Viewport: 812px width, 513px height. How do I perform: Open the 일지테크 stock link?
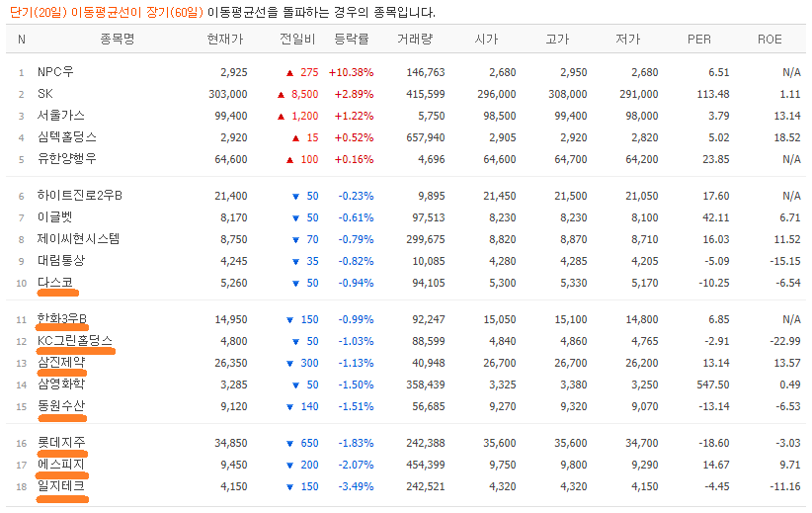60,486
